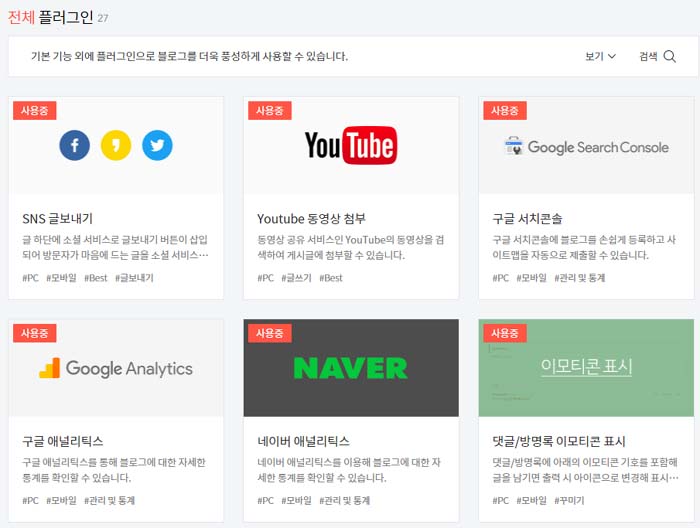Click the Google Search Console logo
700x528 pixels.
tap(586, 146)
